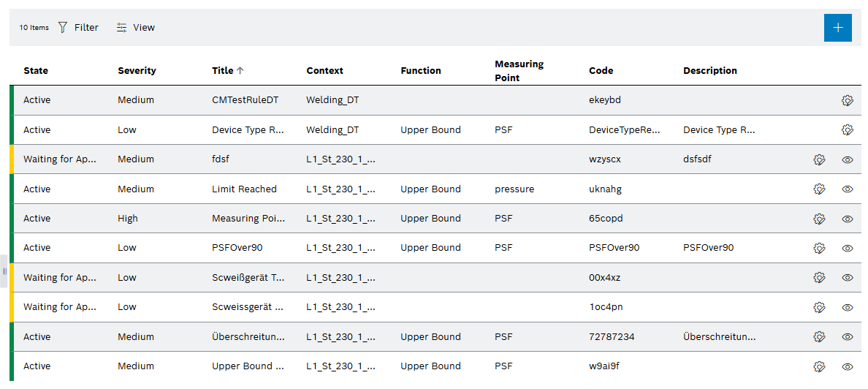This screenshot has height=389, width=868.
Task: Open the View settings
Action: (136, 28)
